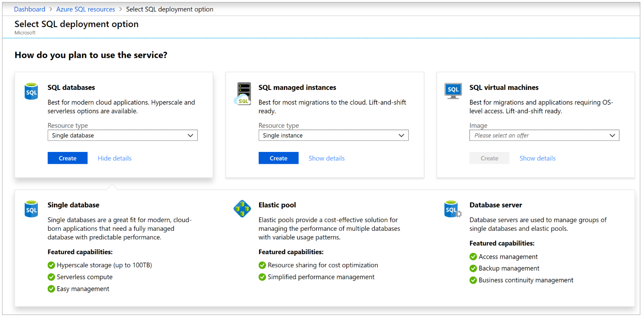
Task: Click the Access management capability text
Action: click(508, 257)
